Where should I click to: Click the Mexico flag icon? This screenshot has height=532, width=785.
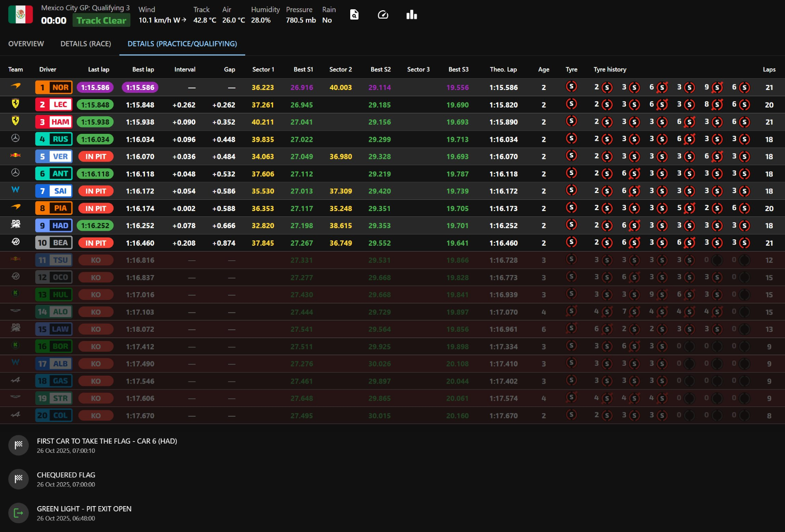pos(21,15)
